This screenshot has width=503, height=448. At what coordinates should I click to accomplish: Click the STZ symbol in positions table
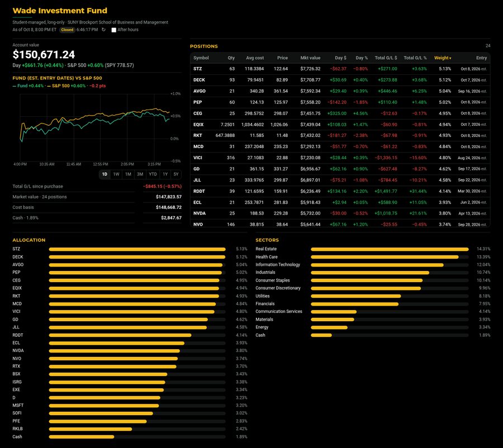198,69
